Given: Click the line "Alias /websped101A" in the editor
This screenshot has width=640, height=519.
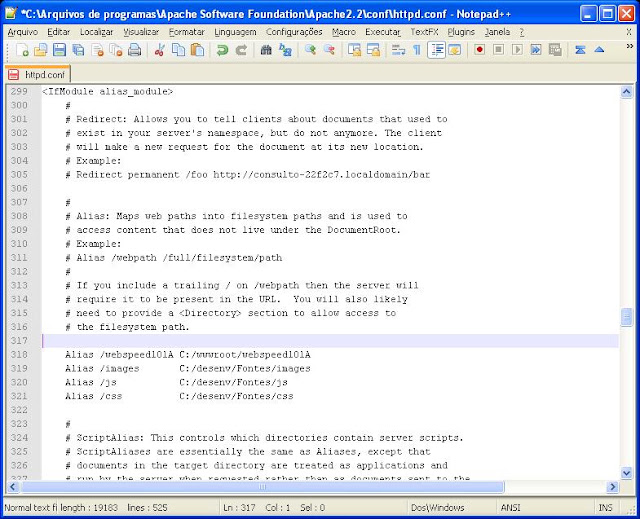Looking at the screenshot, I should pyautogui.click(x=188, y=355).
